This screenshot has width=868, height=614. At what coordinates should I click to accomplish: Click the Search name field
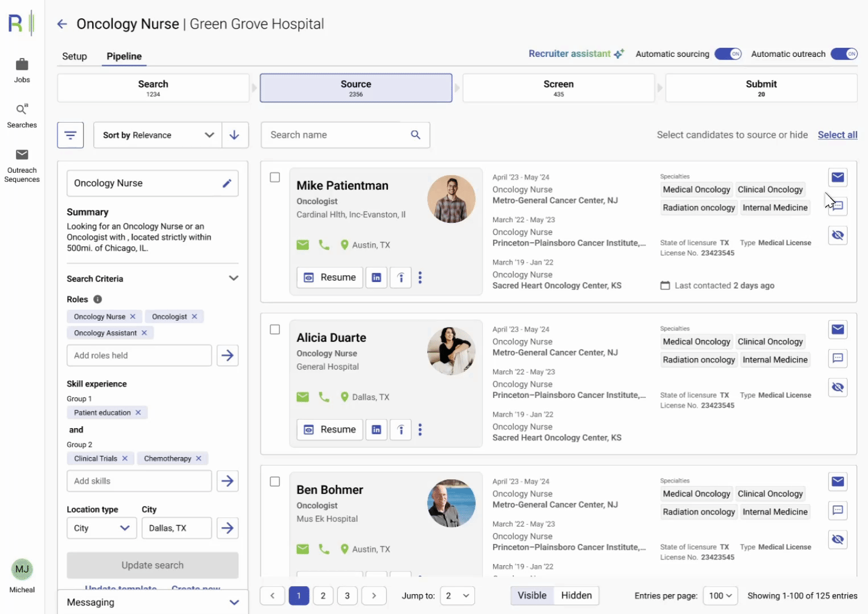(345, 135)
